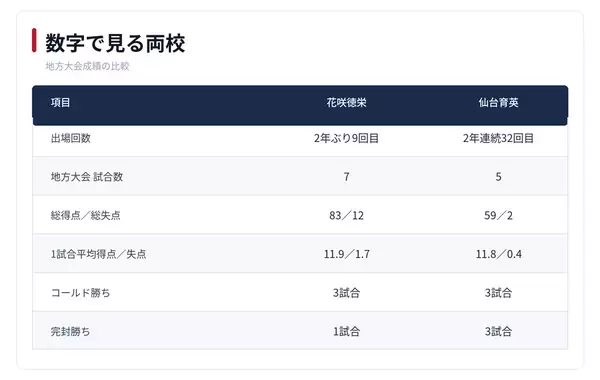Click the subtitle 地方大会成績の比較
Viewport: 600px width, 380px height.
87,66
